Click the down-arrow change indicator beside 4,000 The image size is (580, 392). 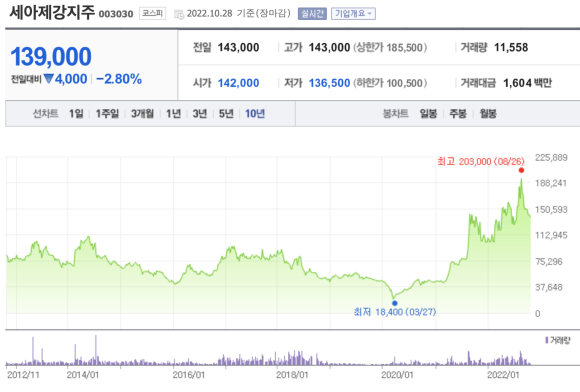coord(48,78)
